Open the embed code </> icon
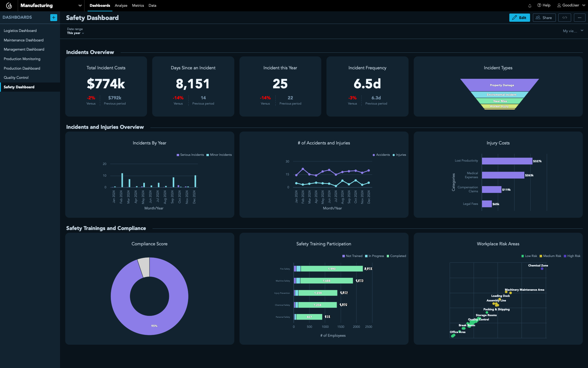The image size is (588, 368). [x=564, y=17]
